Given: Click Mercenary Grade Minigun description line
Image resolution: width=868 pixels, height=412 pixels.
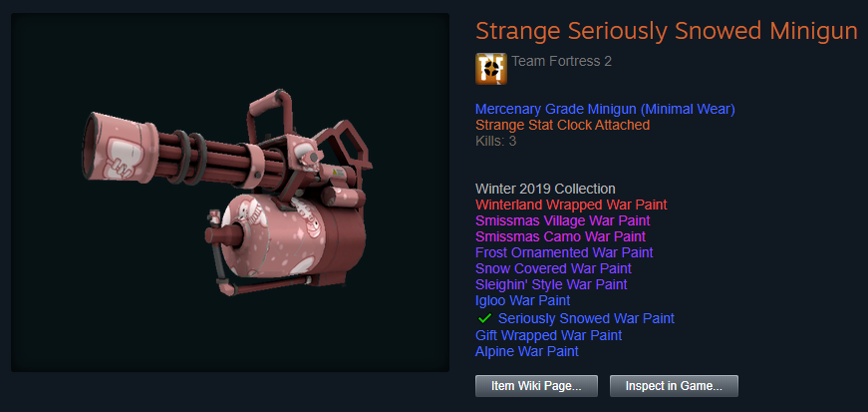Looking at the screenshot, I should [x=605, y=110].
